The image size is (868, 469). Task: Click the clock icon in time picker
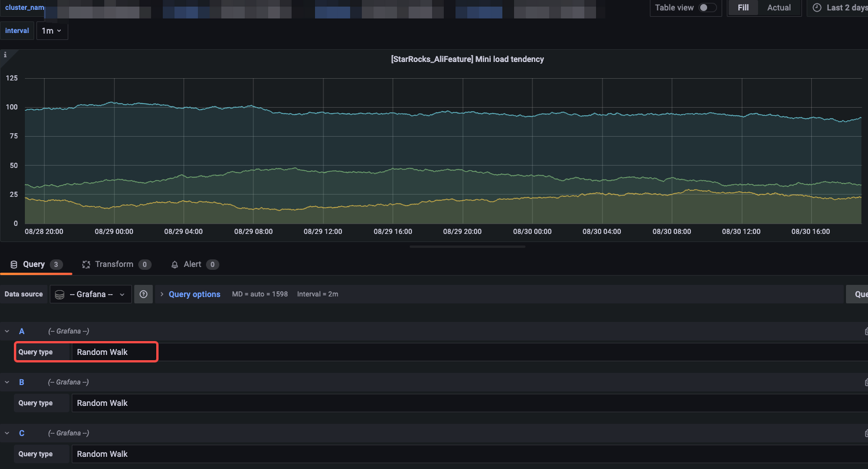click(817, 8)
